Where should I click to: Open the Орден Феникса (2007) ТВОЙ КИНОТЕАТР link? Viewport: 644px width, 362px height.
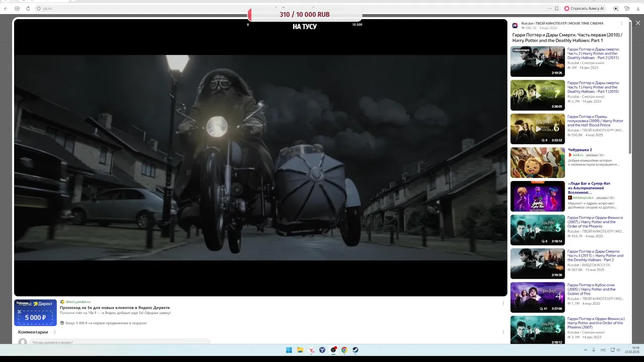(x=595, y=222)
